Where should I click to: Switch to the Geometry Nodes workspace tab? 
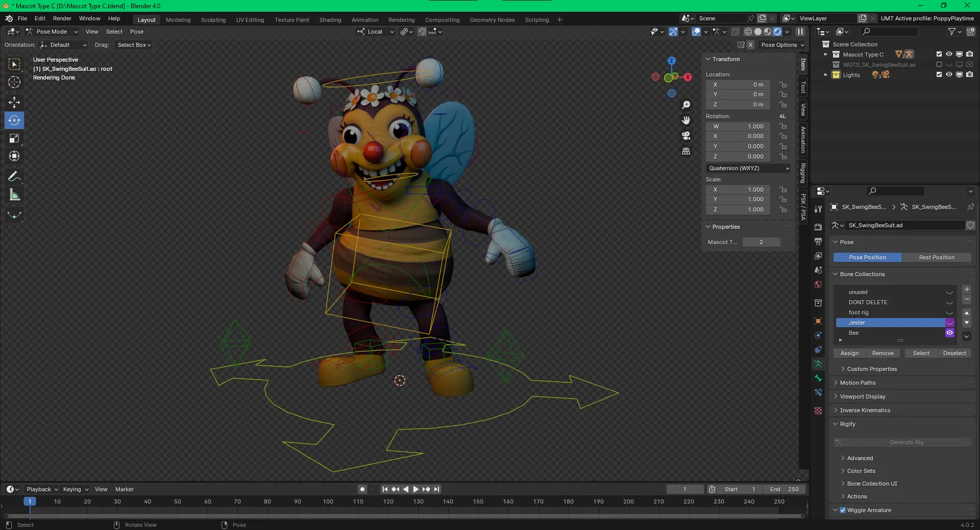492,20
